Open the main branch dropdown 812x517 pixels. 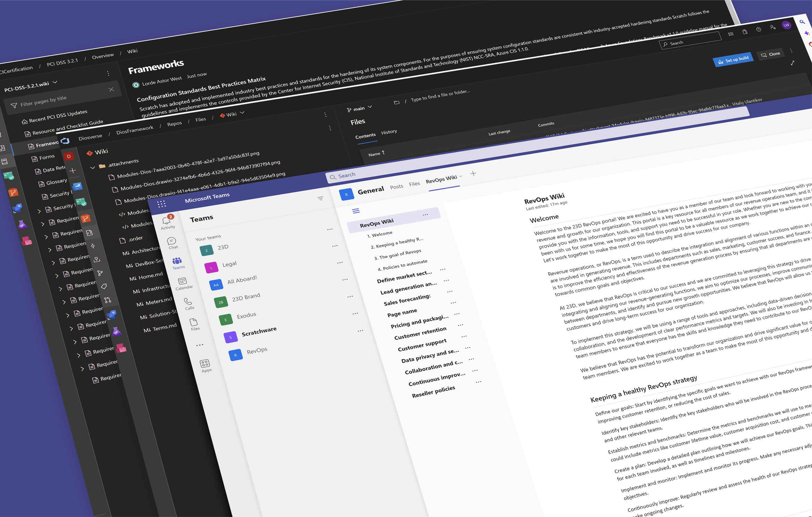tap(360, 109)
